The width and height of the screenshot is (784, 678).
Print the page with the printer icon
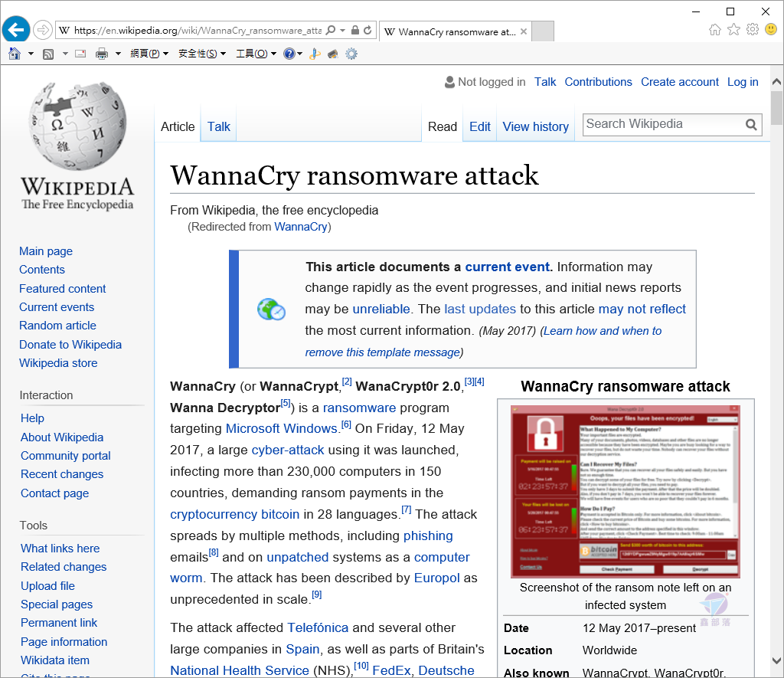point(102,54)
